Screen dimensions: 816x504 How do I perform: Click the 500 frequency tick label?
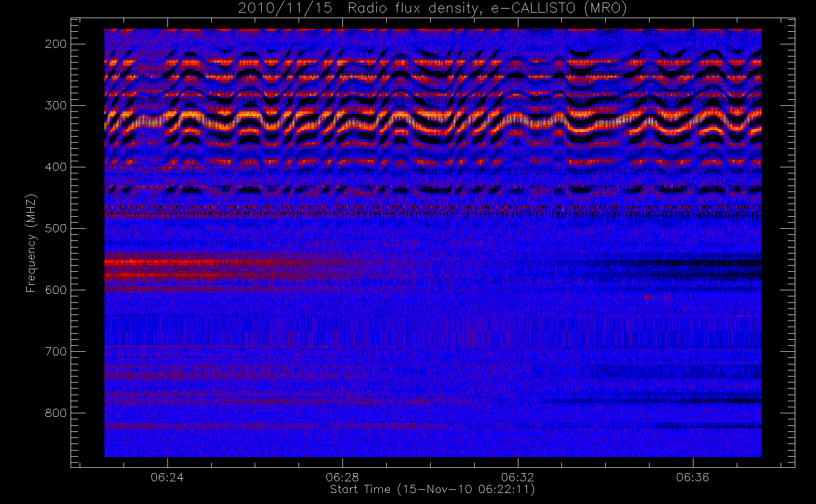coord(56,228)
